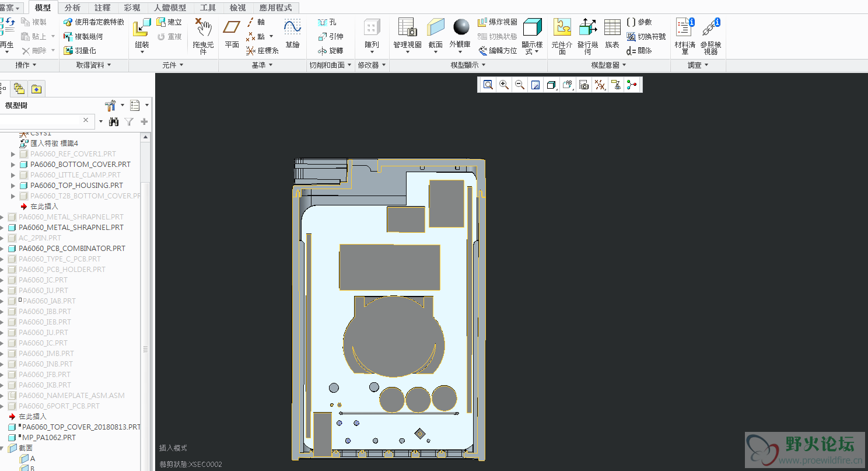Image resolution: width=868 pixels, height=471 pixels.
Task: Switch to the 工具 tab
Action: [x=208, y=8]
